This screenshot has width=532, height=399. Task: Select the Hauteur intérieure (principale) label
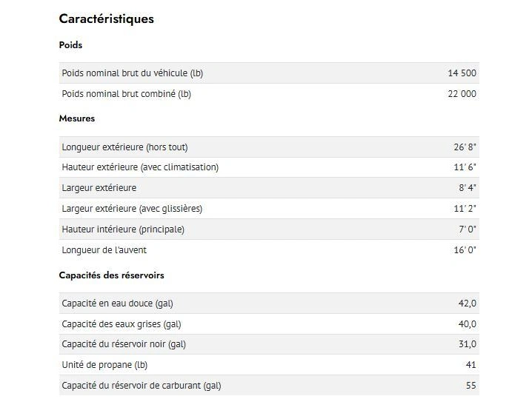tap(123, 229)
